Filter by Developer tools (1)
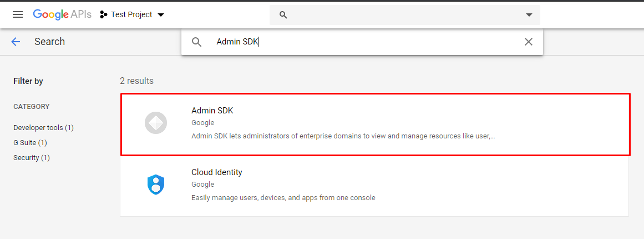Viewport: 644px width, 239px height. point(43,127)
